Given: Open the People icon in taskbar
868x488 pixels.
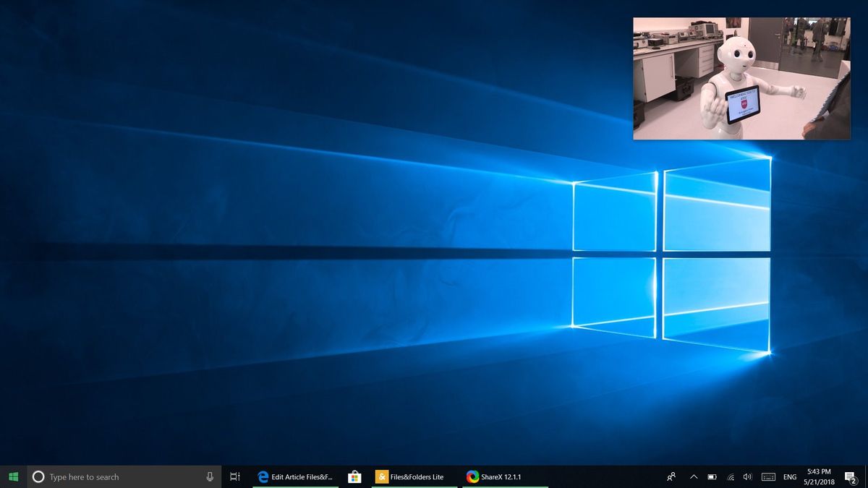Looking at the screenshot, I should (672, 476).
